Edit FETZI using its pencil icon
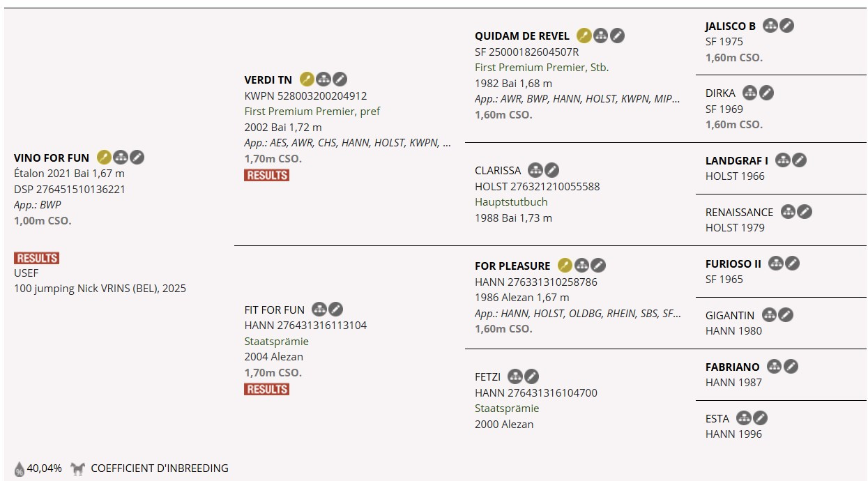This screenshot has width=868, height=481. coord(531,377)
